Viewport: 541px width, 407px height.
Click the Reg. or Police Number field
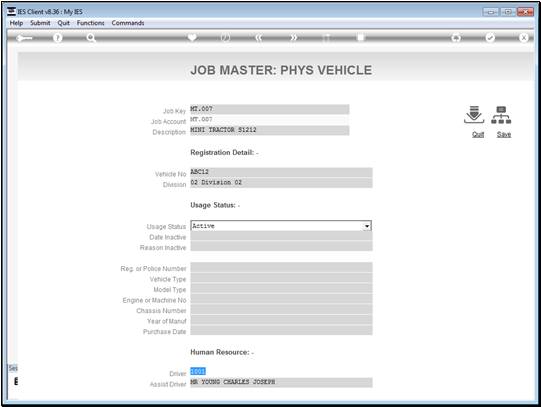pyautogui.click(x=281, y=268)
